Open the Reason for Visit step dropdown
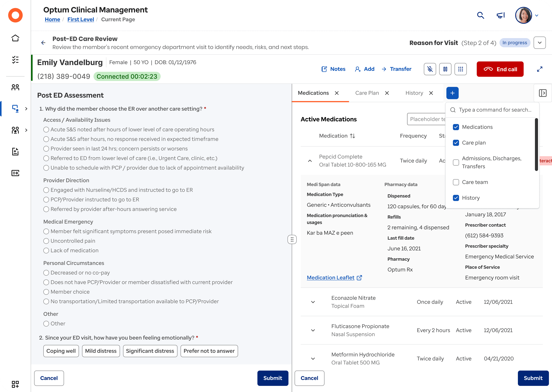This screenshot has height=392, width=552. tap(539, 43)
